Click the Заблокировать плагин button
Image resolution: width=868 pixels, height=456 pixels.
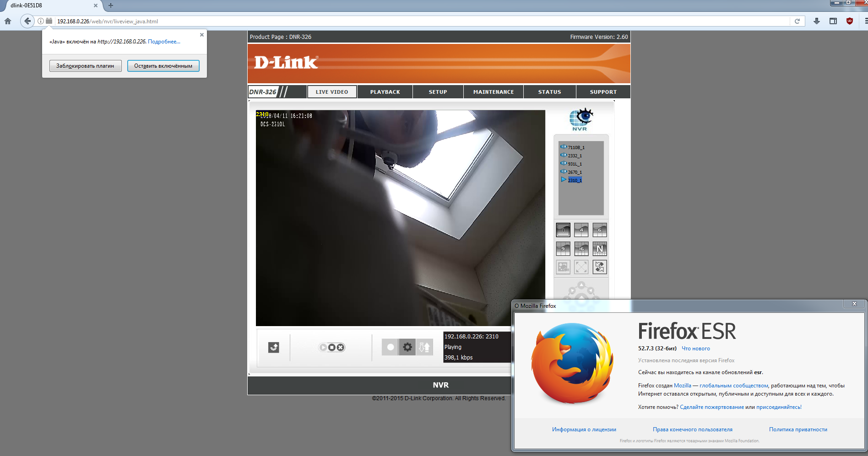(85, 66)
